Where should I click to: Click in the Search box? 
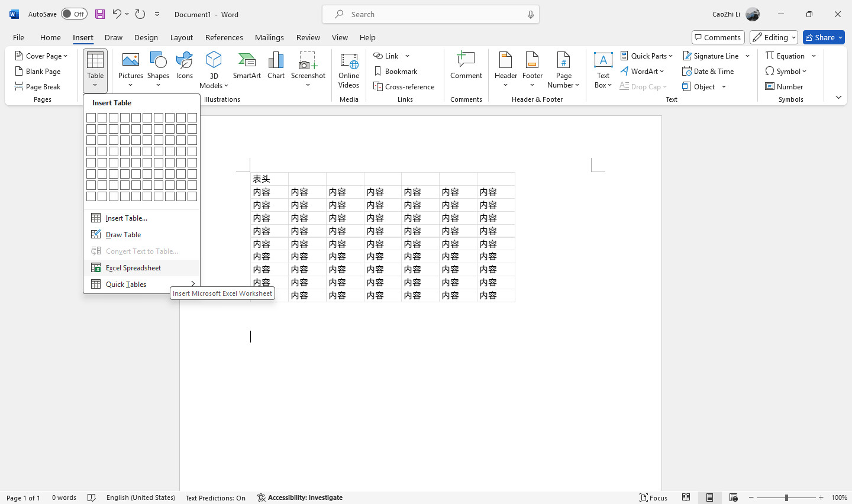click(431, 14)
